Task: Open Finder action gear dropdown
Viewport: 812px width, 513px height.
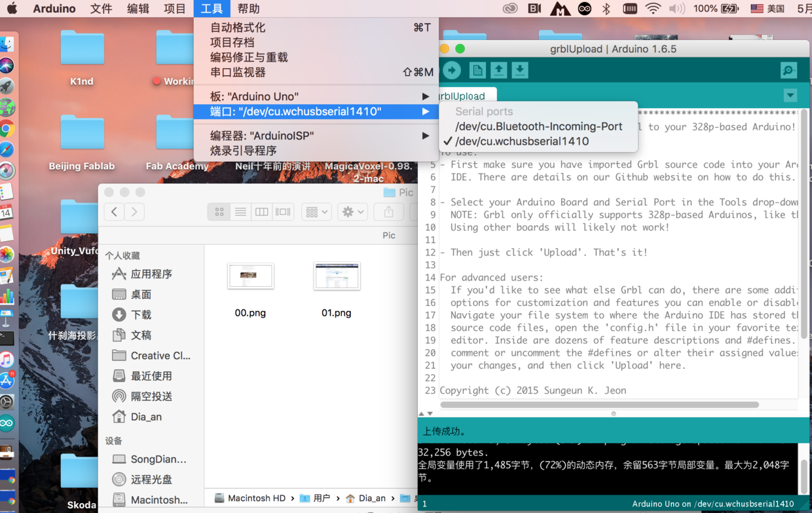Action: 352,212
